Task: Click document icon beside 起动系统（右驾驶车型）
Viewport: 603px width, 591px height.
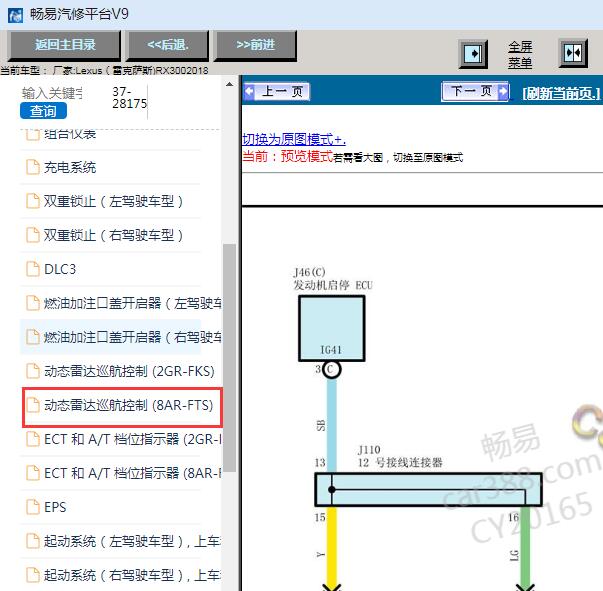Action: coord(33,574)
